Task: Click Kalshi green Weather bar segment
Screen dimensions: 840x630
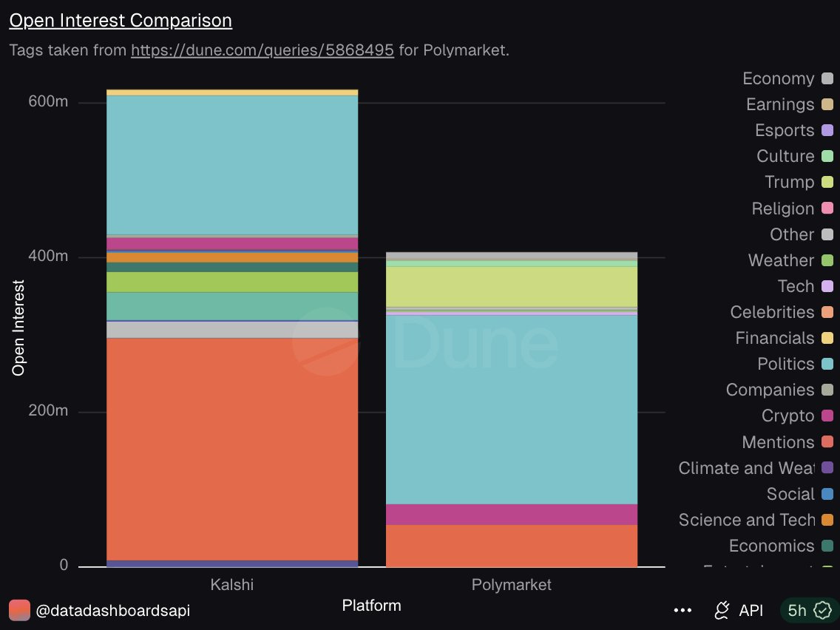Action: coord(232,282)
